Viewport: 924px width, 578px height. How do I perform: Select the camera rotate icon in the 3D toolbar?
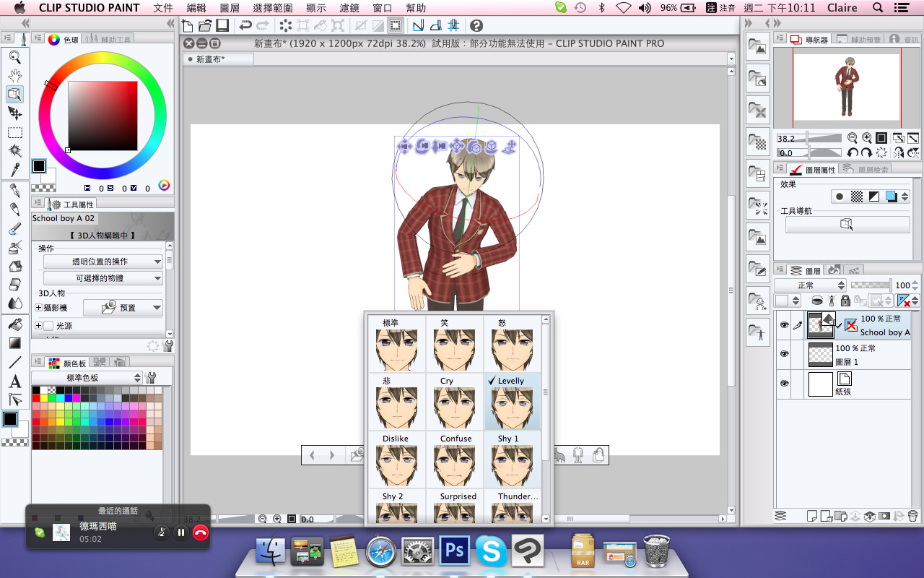click(422, 145)
